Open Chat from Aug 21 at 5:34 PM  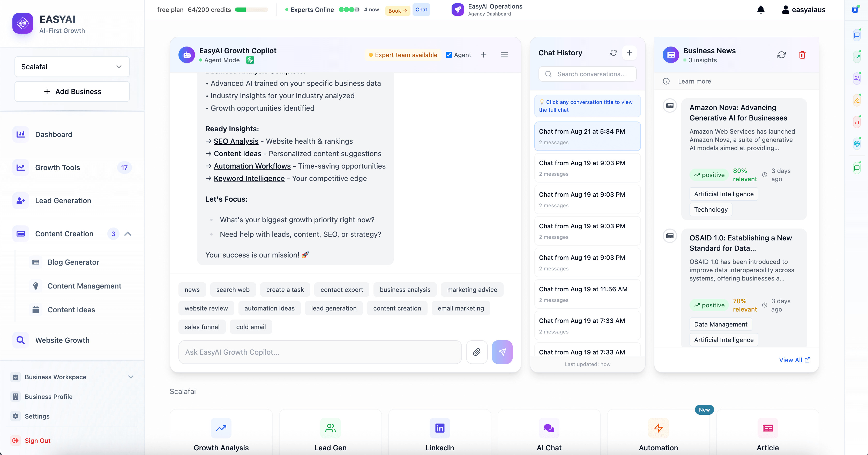click(587, 136)
